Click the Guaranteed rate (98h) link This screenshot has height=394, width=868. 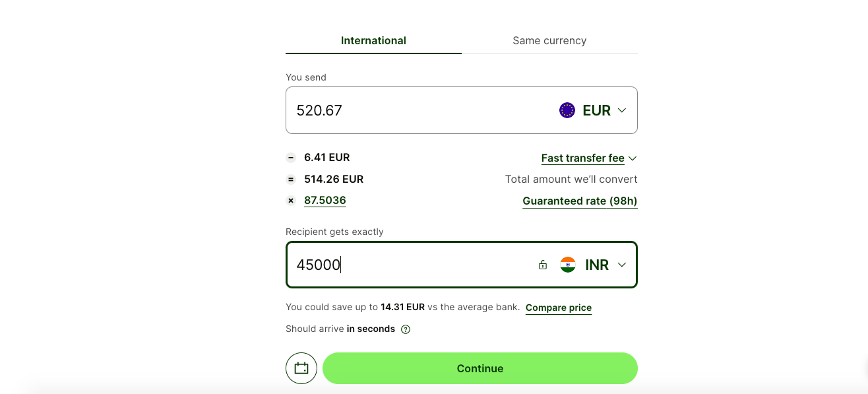click(x=580, y=201)
